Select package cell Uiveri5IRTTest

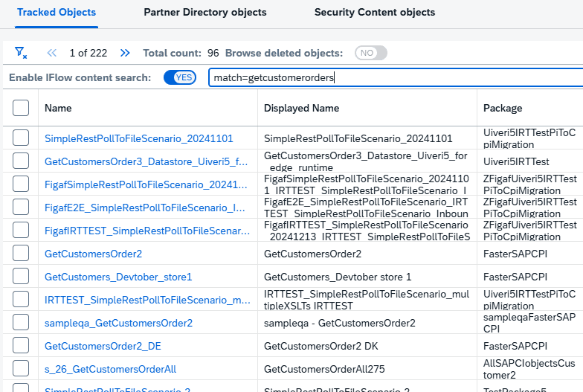coord(516,161)
